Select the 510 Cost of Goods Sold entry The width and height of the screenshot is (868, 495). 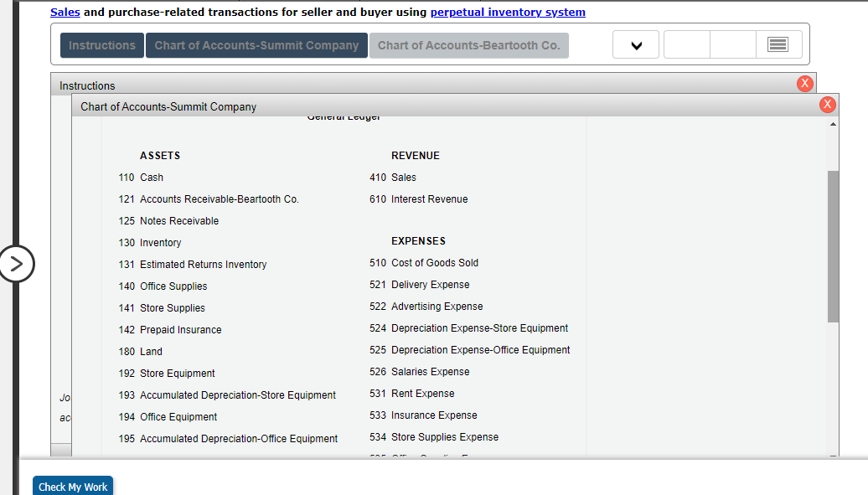coord(435,262)
